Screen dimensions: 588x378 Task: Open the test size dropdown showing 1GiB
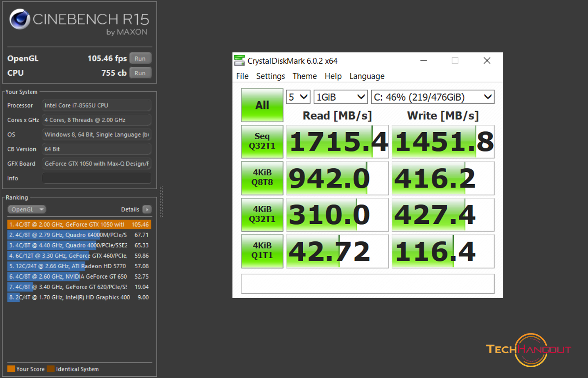click(x=341, y=97)
